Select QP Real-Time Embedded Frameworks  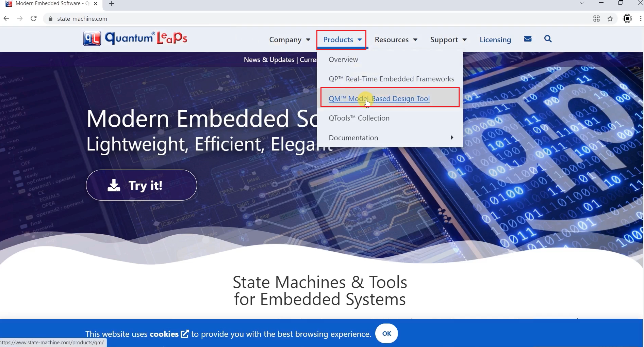pyautogui.click(x=391, y=79)
